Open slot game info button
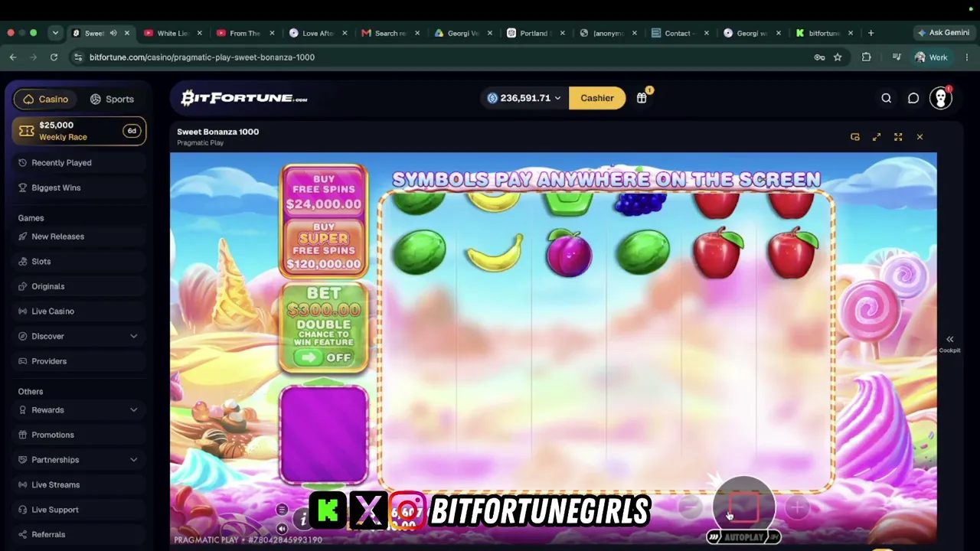The image size is (980, 551). [302, 520]
